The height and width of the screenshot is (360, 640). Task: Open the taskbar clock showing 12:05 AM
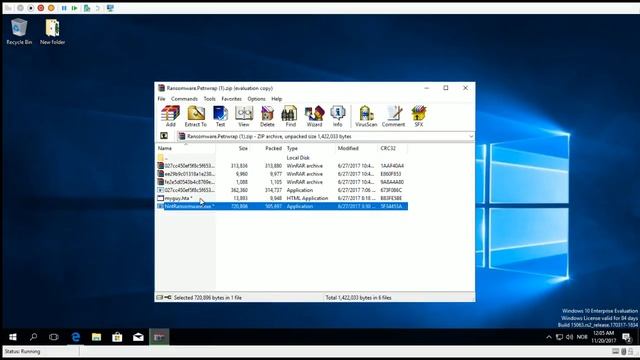(x=603, y=337)
